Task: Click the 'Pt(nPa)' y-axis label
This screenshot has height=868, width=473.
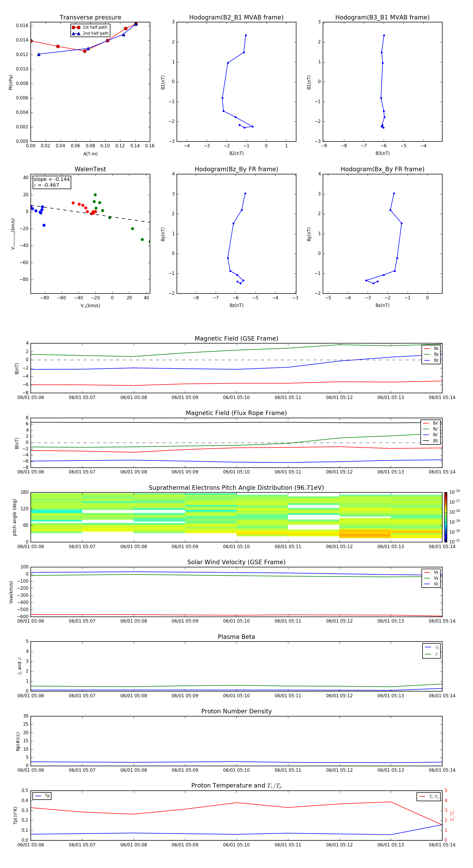Action: [x=11, y=82]
